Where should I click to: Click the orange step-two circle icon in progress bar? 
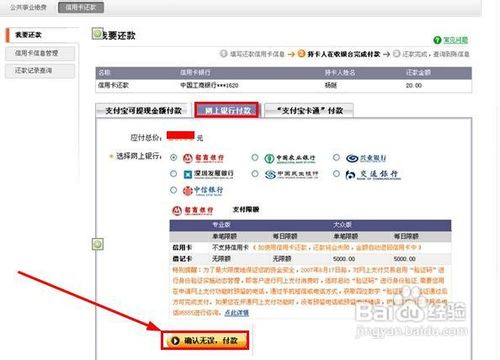point(301,53)
